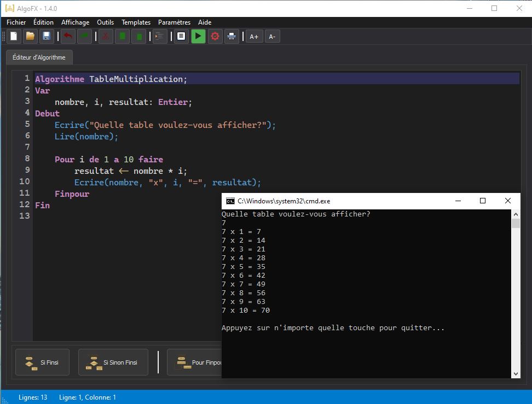532x404 pixels.
Task: Click code line 'Algorithme TableMultiplication;'
Action: click(x=111, y=79)
